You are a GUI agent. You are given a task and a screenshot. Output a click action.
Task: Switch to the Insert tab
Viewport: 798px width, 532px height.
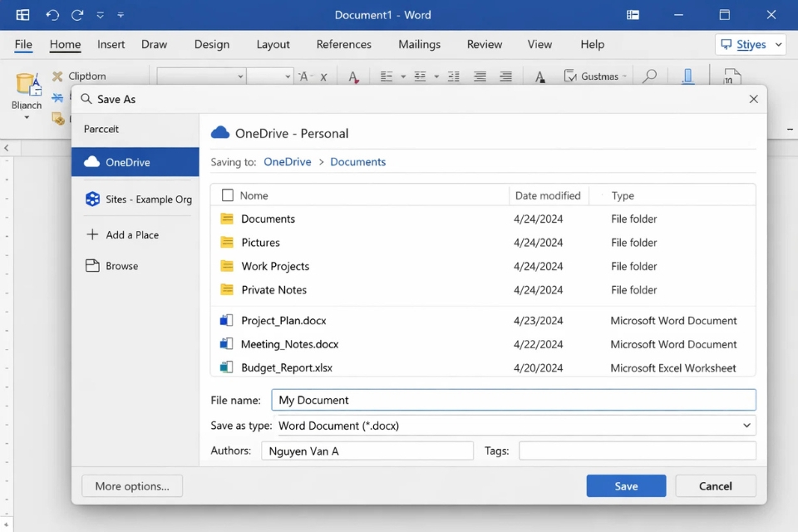tap(111, 44)
